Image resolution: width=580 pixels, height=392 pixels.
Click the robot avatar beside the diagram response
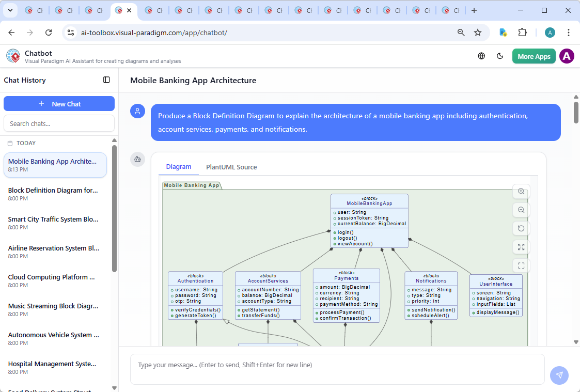point(137,160)
